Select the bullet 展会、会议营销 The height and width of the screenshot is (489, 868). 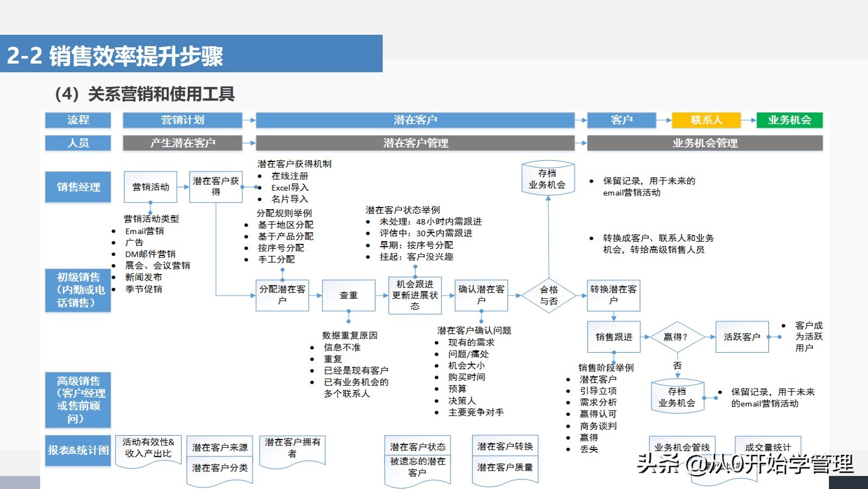pyautogui.click(x=157, y=265)
